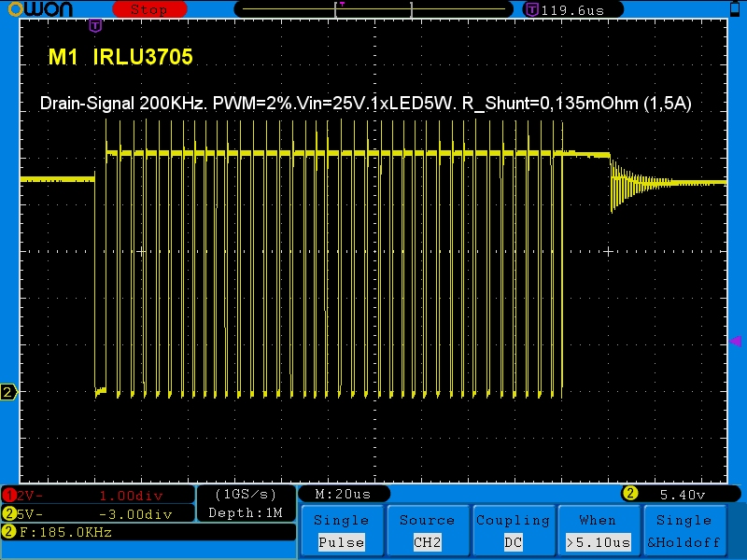Click the yellow channel 2 indicator at 5V
This screenshot has width=747, height=560.
pos(9,514)
